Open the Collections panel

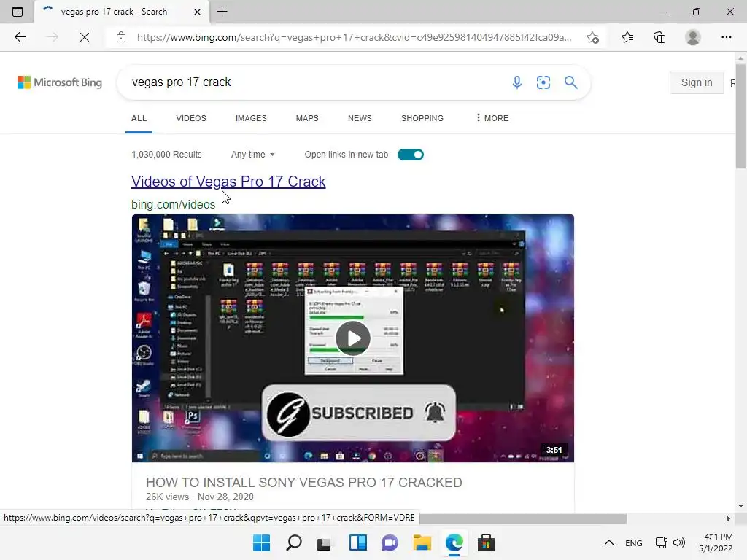click(x=659, y=37)
